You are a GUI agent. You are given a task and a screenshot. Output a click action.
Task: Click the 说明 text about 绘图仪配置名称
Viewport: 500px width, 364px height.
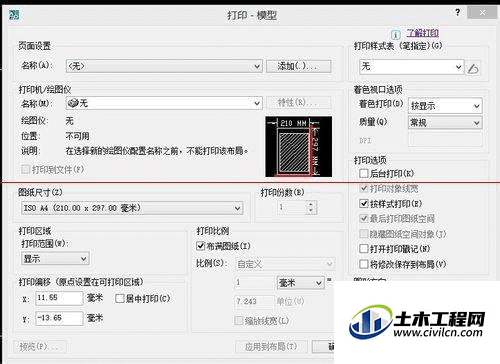(x=157, y=151)
